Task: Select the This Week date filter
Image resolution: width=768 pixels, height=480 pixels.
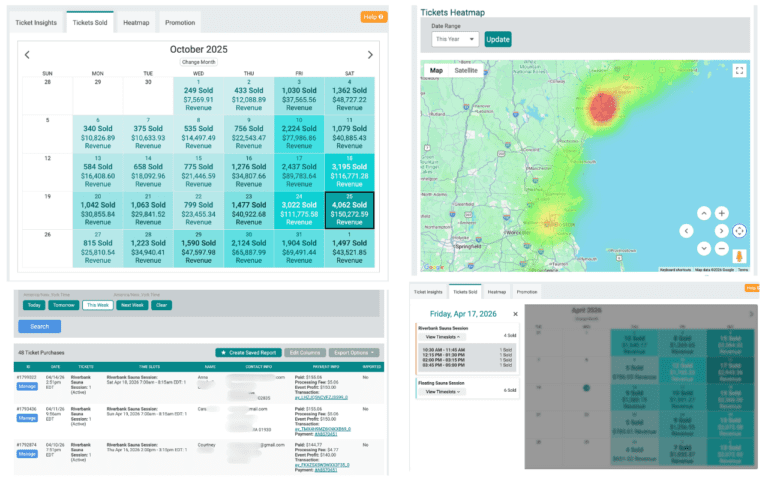Action: click(x=97, y=305)
